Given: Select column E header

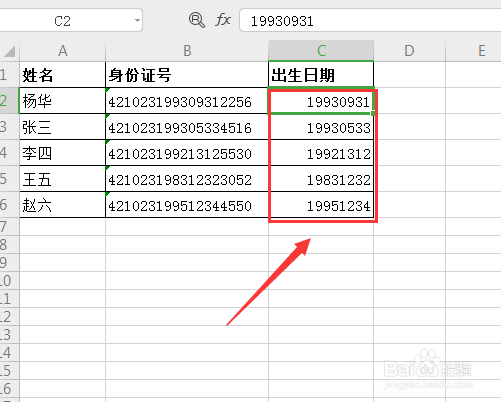Looking at the screenshot, I should click(x=482, y=51).
